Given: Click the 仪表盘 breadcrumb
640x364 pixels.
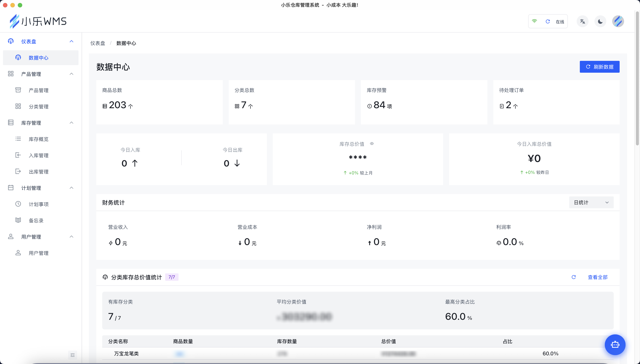Looking at the screenshot, I should (98, 43).
